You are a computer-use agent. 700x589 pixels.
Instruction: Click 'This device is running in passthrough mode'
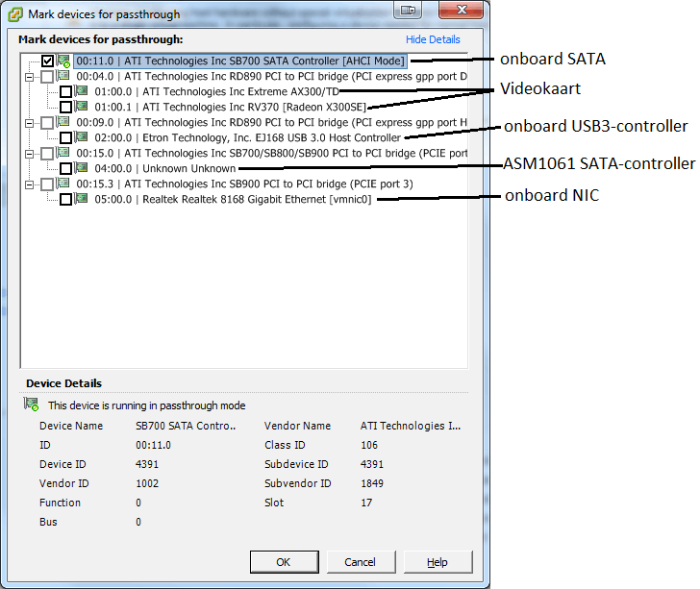click(147, 405)
